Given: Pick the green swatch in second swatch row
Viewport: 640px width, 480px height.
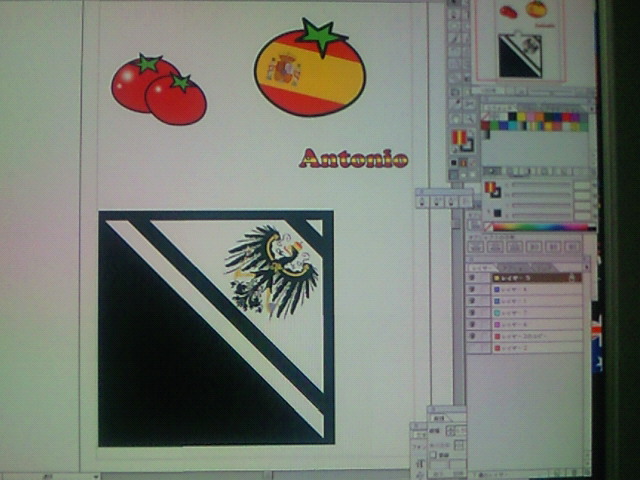Looking at the screenshot, I should coord(494,126).
